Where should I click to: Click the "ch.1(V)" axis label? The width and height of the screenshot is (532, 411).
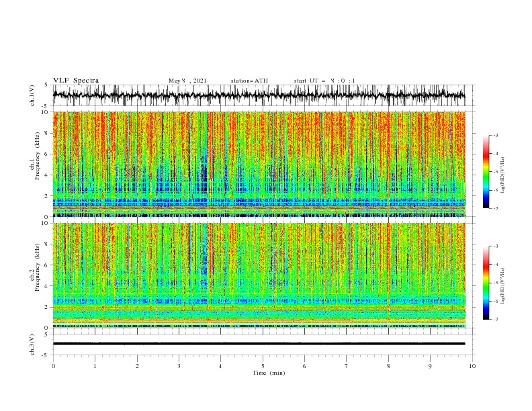(32, 95)
